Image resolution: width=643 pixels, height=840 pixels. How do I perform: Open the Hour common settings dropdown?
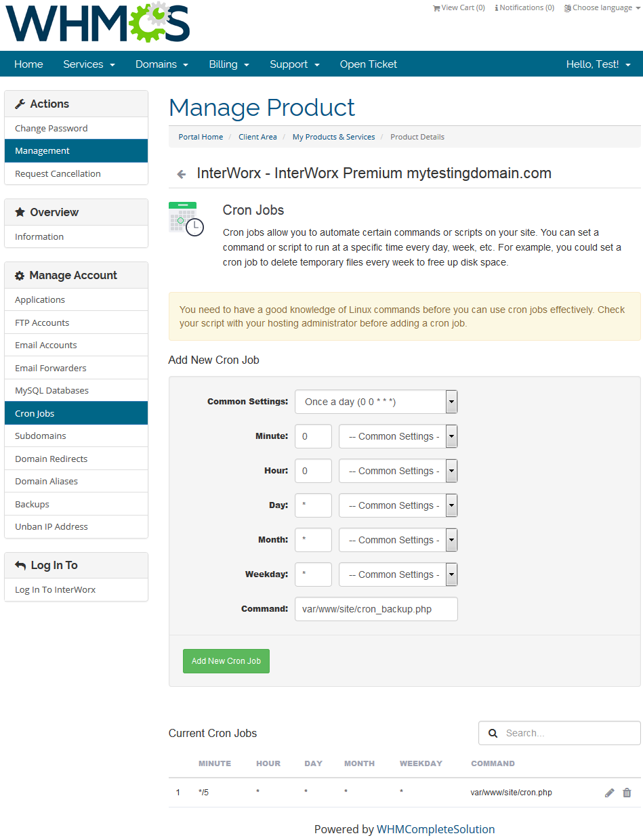pyautogui.click(x=398, y=471)
